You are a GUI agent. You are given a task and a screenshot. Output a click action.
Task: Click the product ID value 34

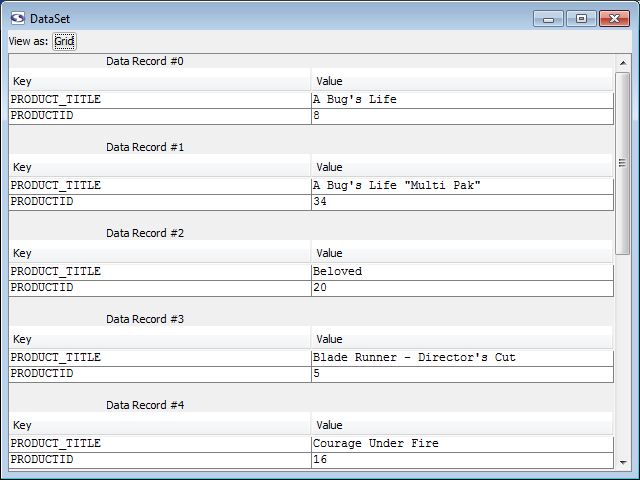tap(462, 202)
